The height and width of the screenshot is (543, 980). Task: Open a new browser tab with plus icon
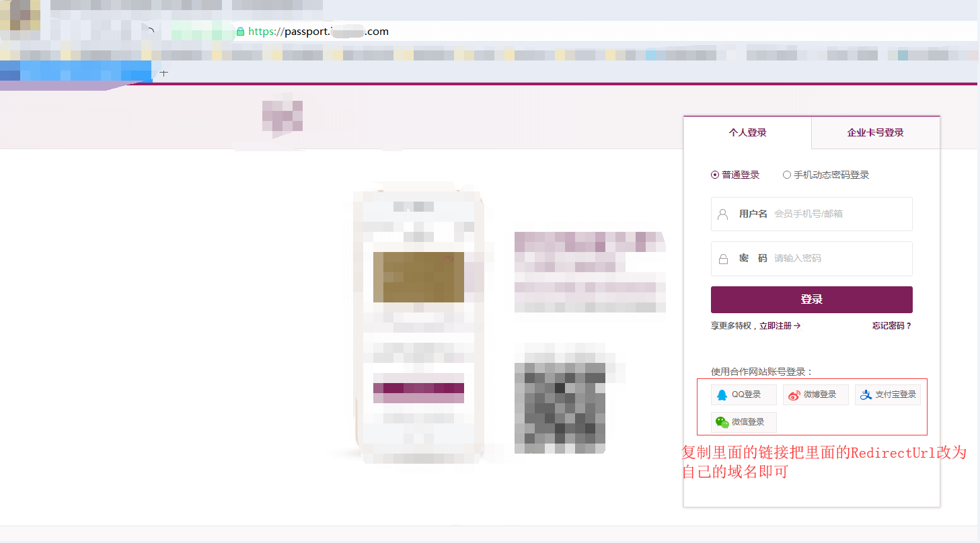[163, 73]
